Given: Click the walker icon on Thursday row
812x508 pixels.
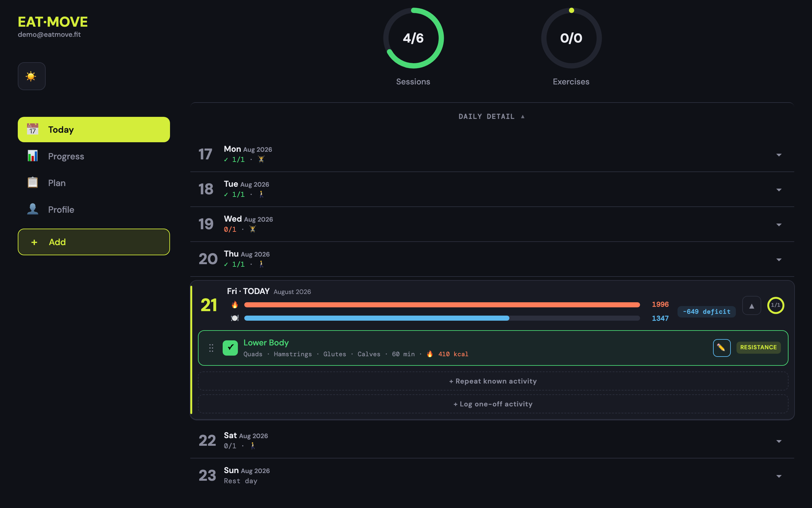Looking at the screenshot, I should pos(261,264).
